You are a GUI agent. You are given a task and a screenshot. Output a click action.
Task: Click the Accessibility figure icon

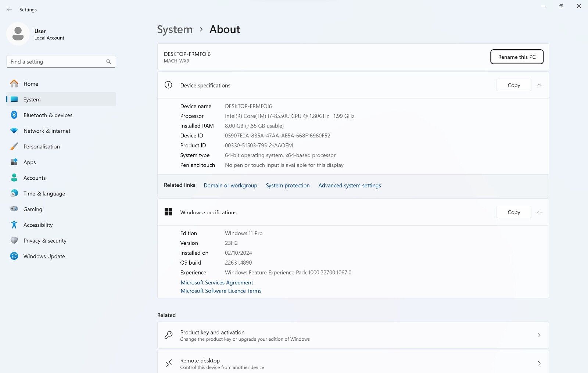tap(14, 225)
